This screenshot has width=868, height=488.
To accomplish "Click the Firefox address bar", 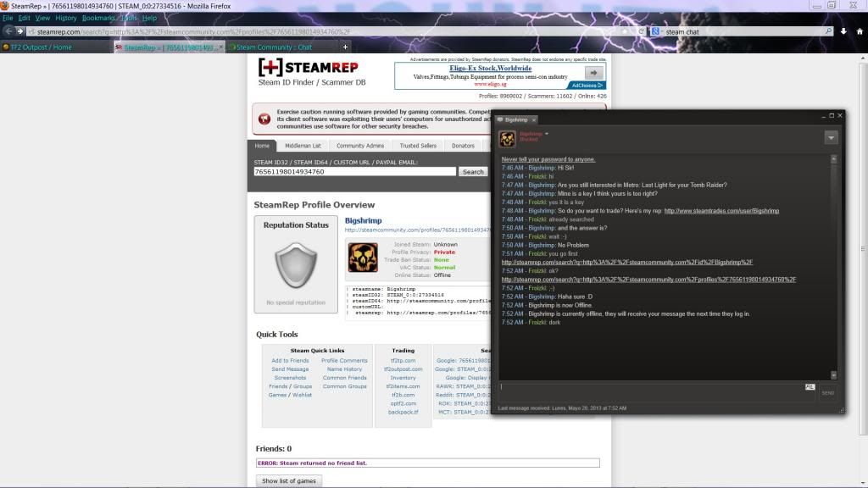I will (332, 31).
